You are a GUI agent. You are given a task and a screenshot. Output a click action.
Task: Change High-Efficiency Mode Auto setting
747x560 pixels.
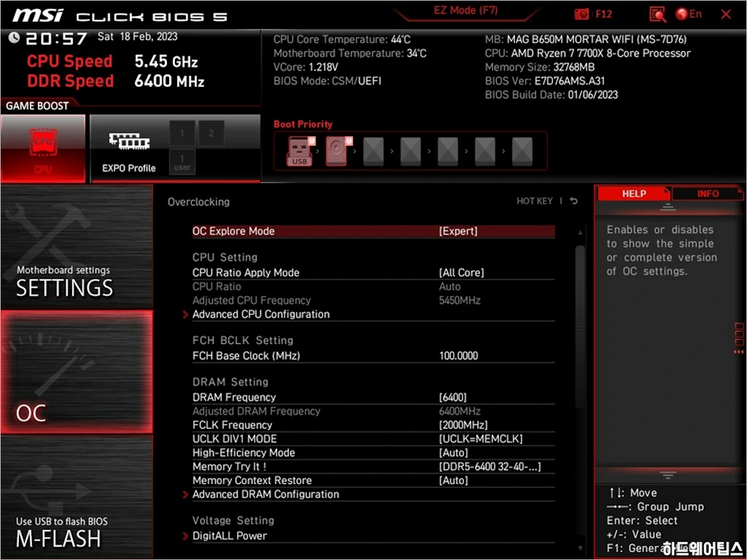point(453,452)
